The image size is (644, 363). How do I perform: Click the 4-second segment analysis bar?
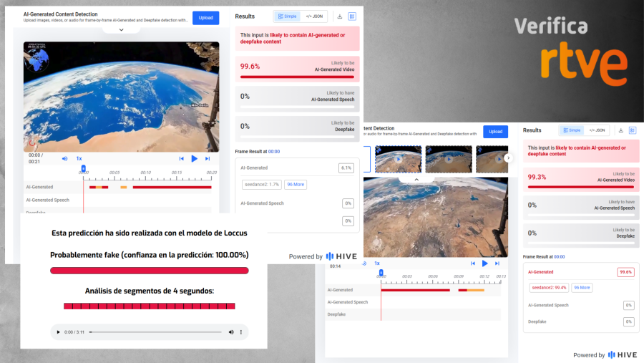tap(150, 306)
